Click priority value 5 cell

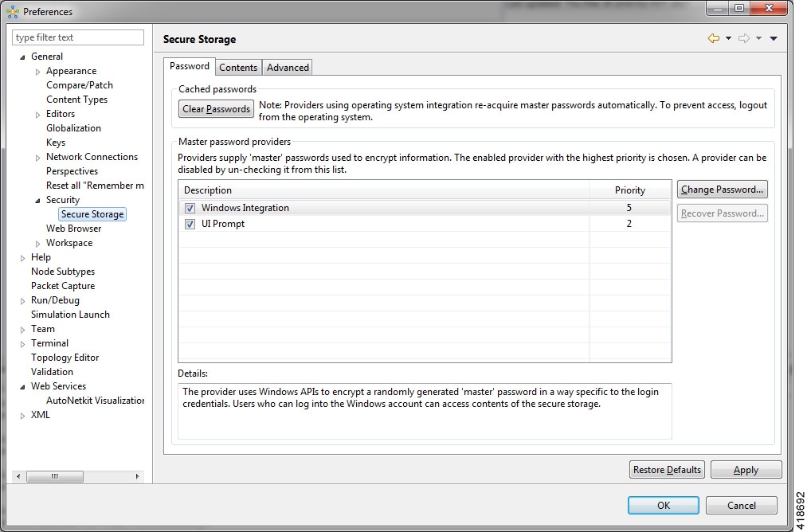click(x=629, y=208)
